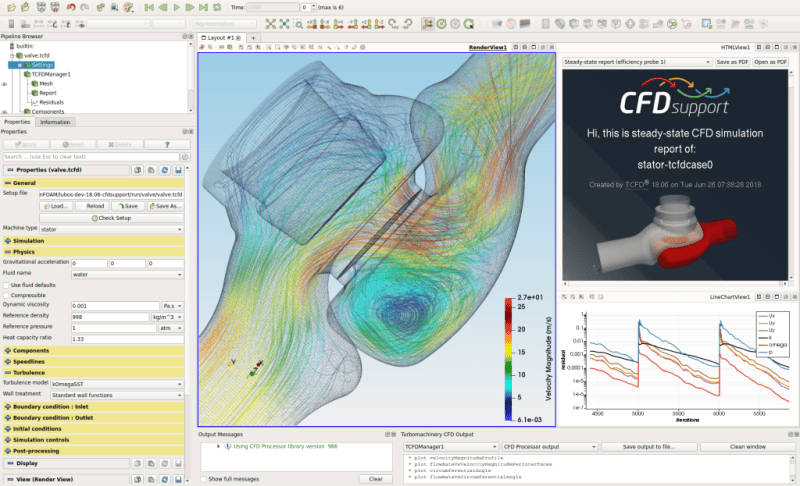Click the zoom to box icon in the toolbar
800x486 pixels.
[298, 24]
